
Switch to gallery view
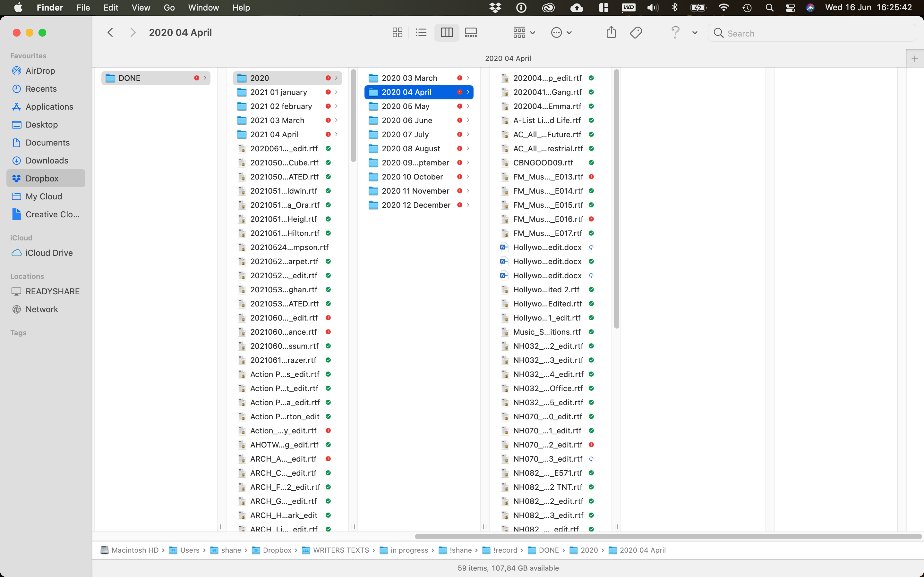[x=470, y=32]
